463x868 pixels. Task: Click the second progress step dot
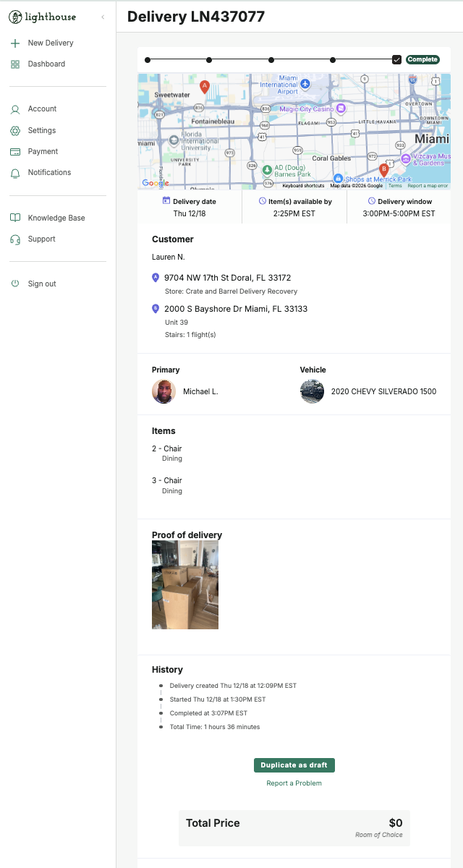click(x=209, y=60)
